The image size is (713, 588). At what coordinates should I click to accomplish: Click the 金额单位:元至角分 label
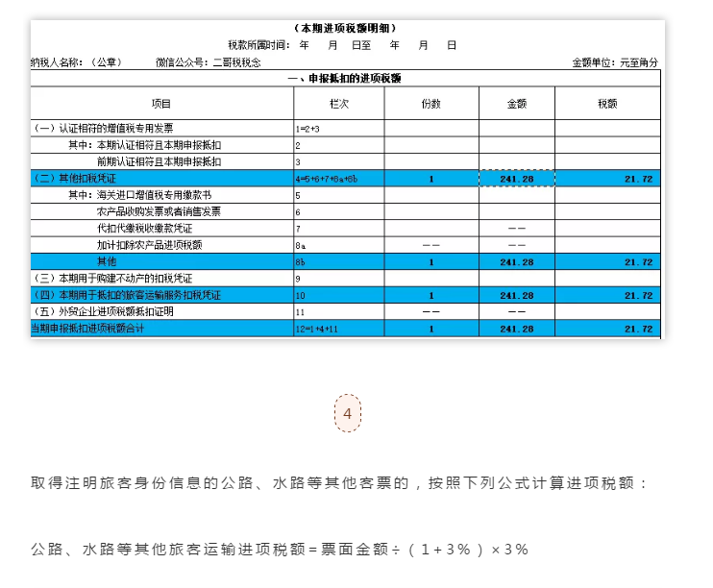[x=615, y=62]
